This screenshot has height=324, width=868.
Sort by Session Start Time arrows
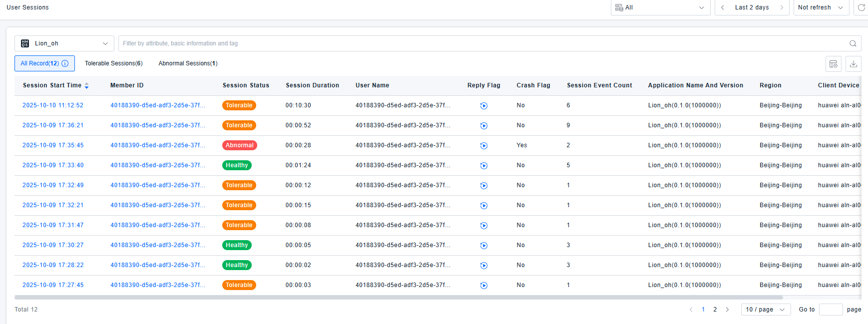(x=86, y=86)
